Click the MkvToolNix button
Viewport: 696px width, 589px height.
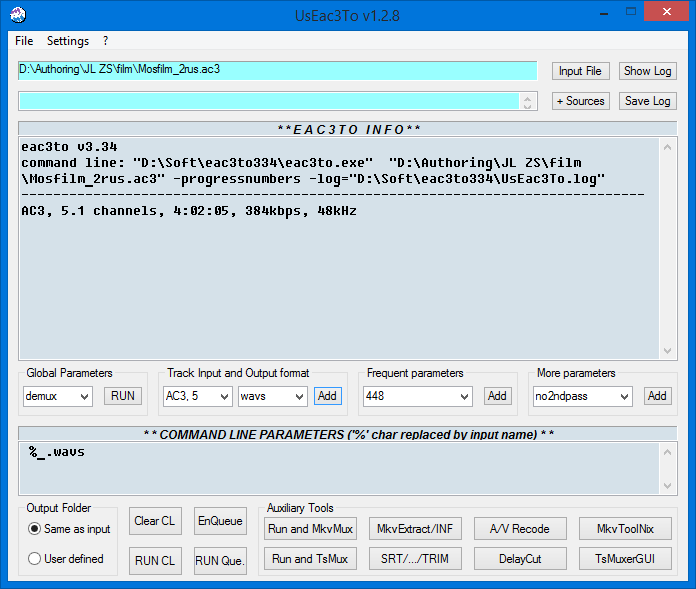(625, 529)
